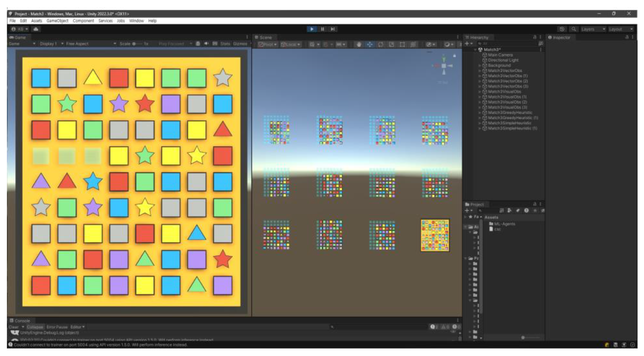Click the cloud services icon
Image resolution: width=644 pixels, height=356 pixels.
(x=36, y=29)
